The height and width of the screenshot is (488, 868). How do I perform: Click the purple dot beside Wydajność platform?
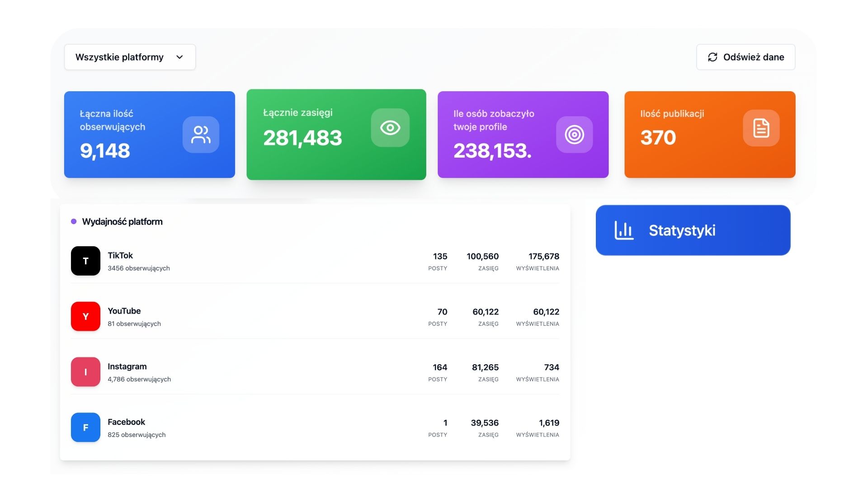point(74,221)
